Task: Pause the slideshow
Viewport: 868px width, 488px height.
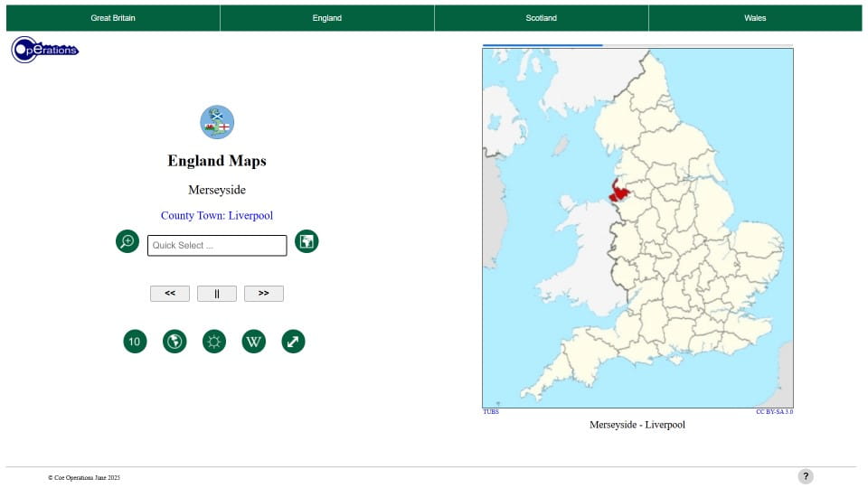Action: point(217,293)
